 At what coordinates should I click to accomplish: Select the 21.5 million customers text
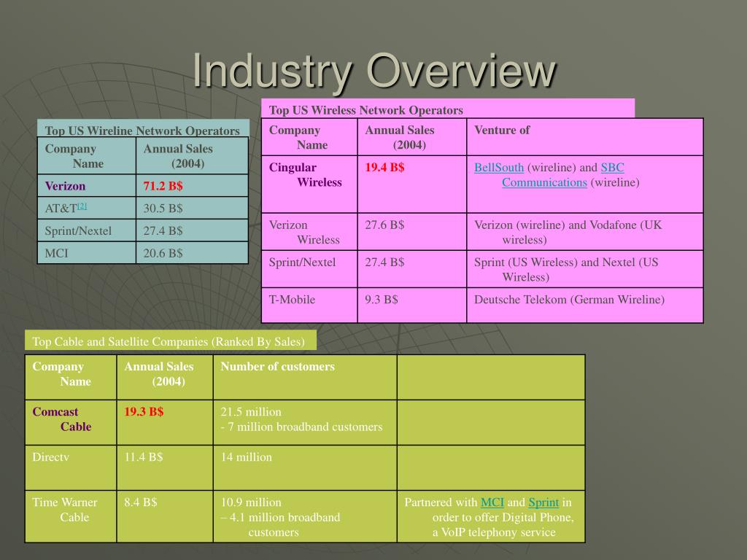click(x=251, y=412)
